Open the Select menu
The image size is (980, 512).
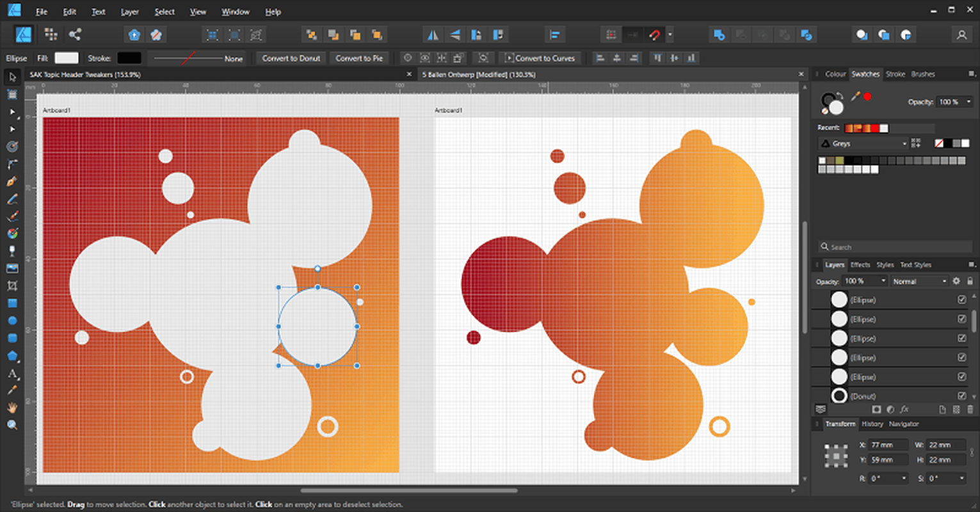point(165,12)
